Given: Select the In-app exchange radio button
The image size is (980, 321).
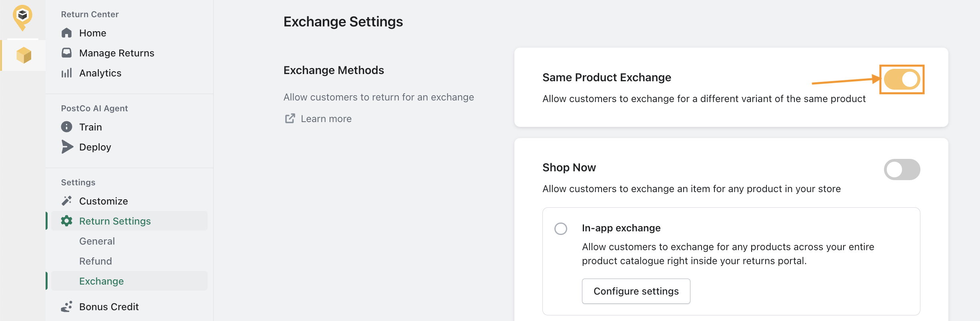Looking at the screenshot, I should (561, 229).
